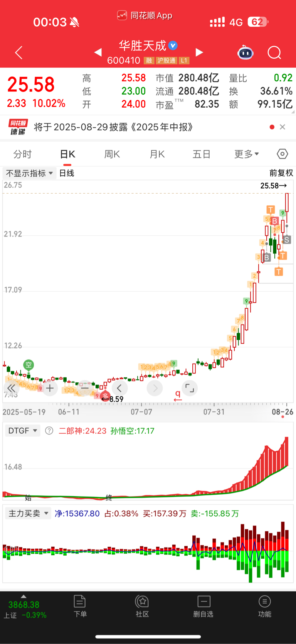
Task: Dismiss the 中报 disclosure notice
Action: (283, 127)
